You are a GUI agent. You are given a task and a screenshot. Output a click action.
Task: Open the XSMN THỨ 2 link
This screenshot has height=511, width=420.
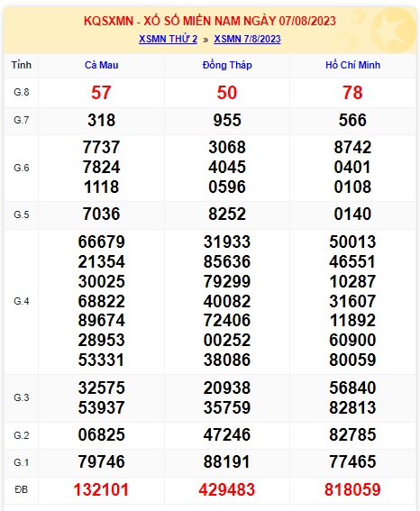click(x=169, y=39)
